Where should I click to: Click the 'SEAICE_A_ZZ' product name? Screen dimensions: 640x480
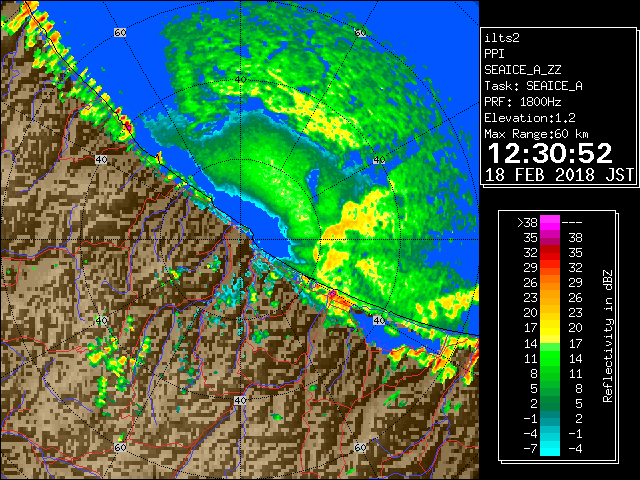522,70
